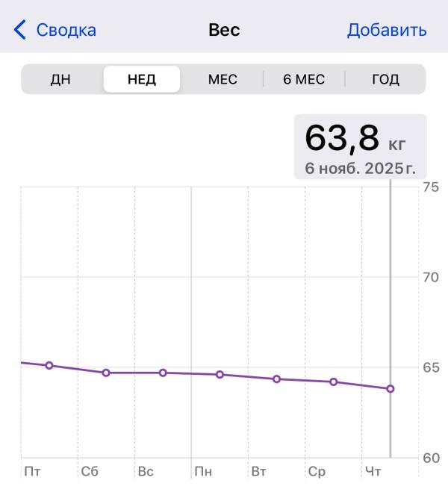Tap the Вес page title
Screen dimensions: 448x501
point(223,31)
